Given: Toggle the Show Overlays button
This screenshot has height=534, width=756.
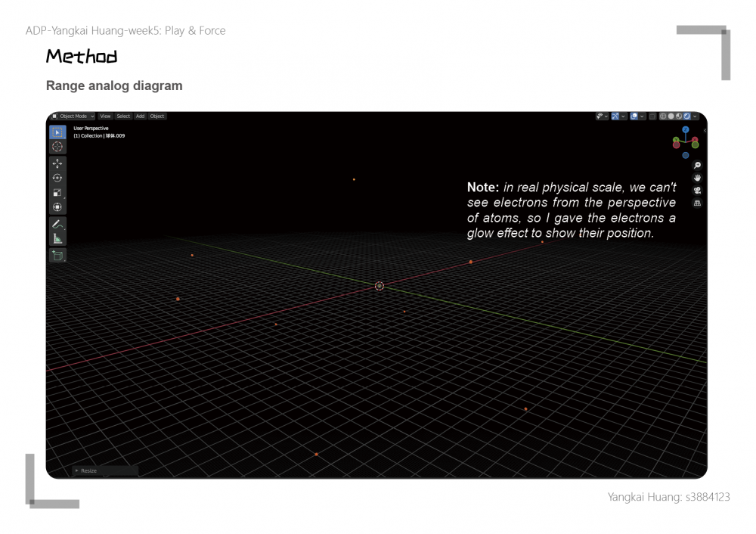Looking at the screenshot, I should point(634,116).
